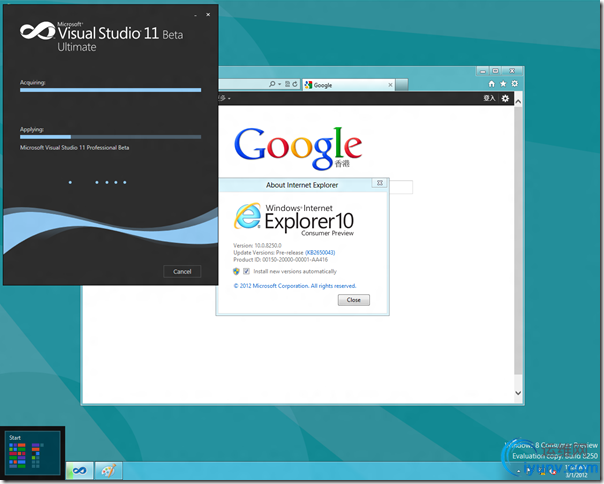Viewport: 604px width, 484px height.
Task: Click the network tray icon
Action: click(x=542, y=471)
